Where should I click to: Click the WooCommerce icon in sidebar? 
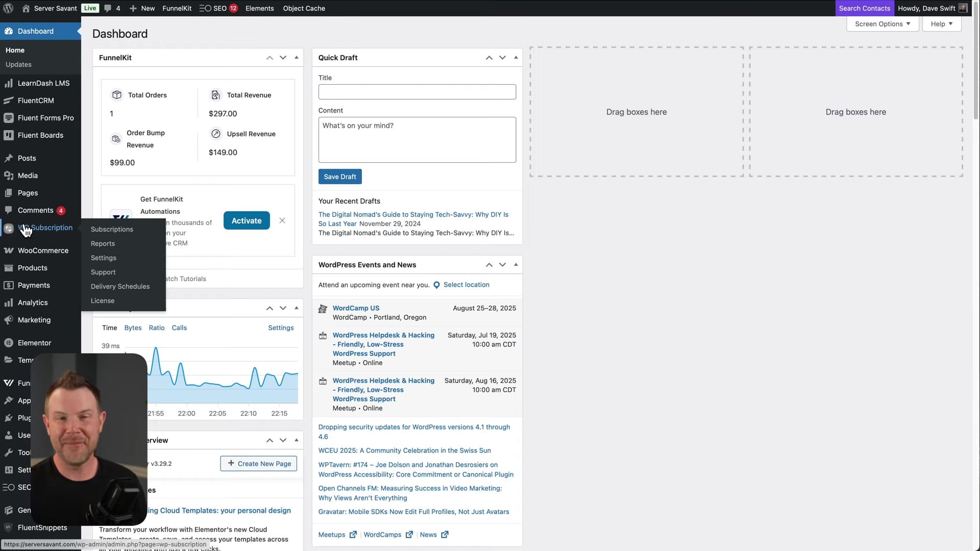click(8, 251)
